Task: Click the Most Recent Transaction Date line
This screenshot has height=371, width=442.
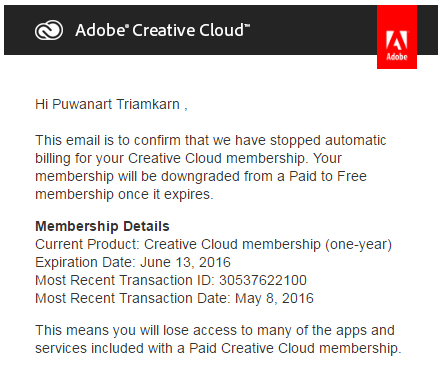Action: click(x=174, y=298)
